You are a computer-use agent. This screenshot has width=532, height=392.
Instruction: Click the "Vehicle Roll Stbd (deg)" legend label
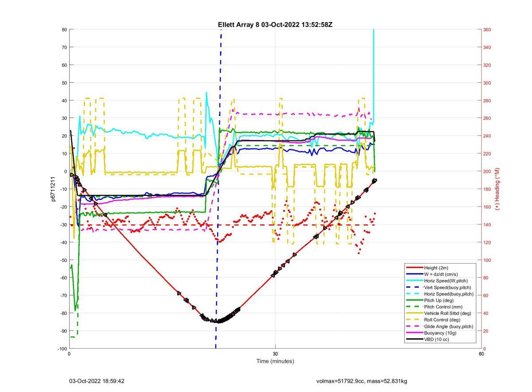click(x=448, y=313)
